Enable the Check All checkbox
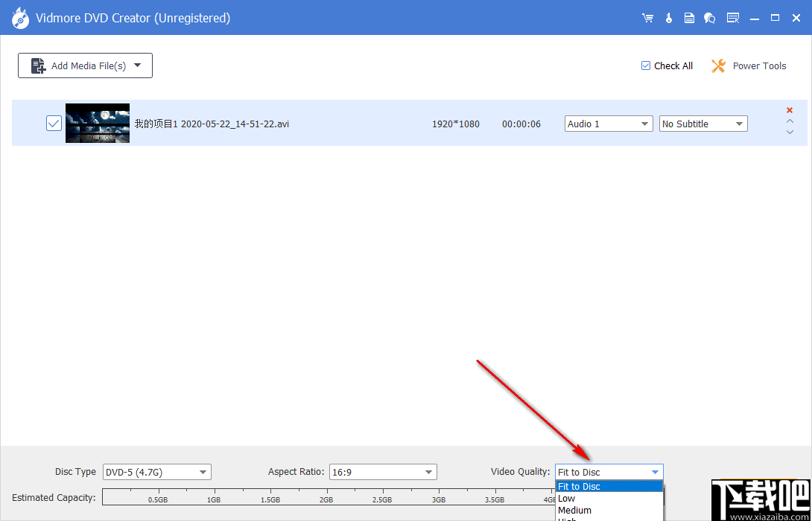 (645, 65)
